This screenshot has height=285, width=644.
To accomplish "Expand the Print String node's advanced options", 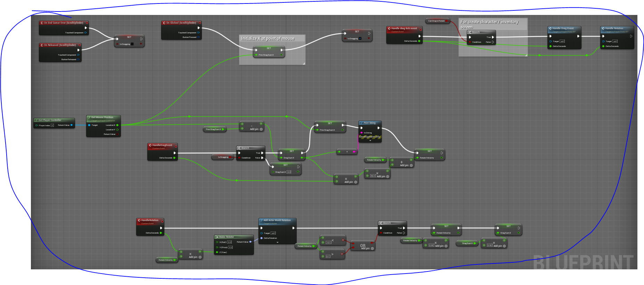I will [370, 140].
